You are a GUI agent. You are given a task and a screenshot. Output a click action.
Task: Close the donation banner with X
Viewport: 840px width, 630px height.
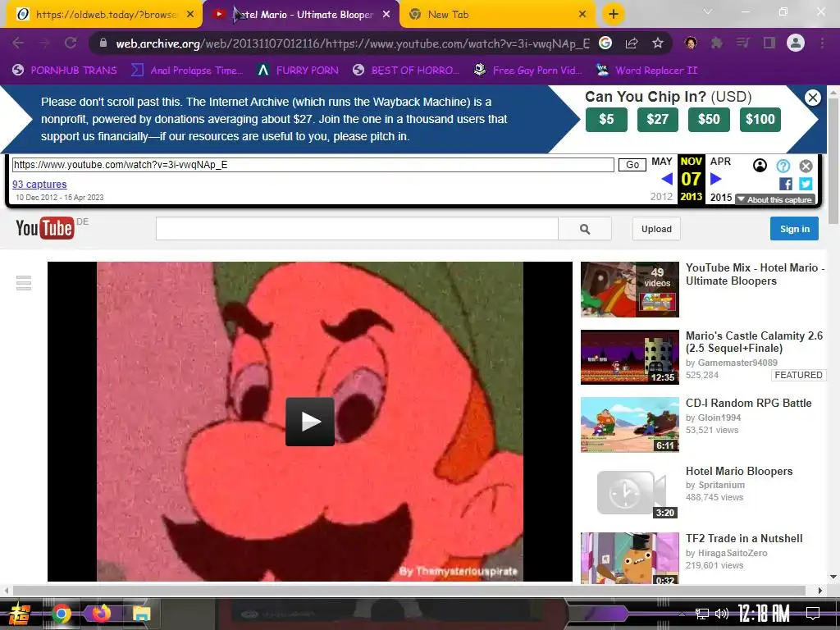pos(813,98)
